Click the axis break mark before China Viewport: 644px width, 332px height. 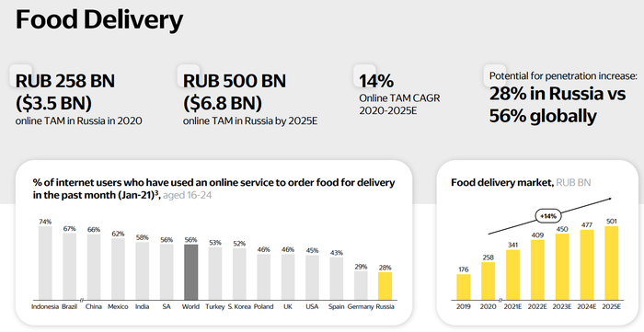coord(82,300)
